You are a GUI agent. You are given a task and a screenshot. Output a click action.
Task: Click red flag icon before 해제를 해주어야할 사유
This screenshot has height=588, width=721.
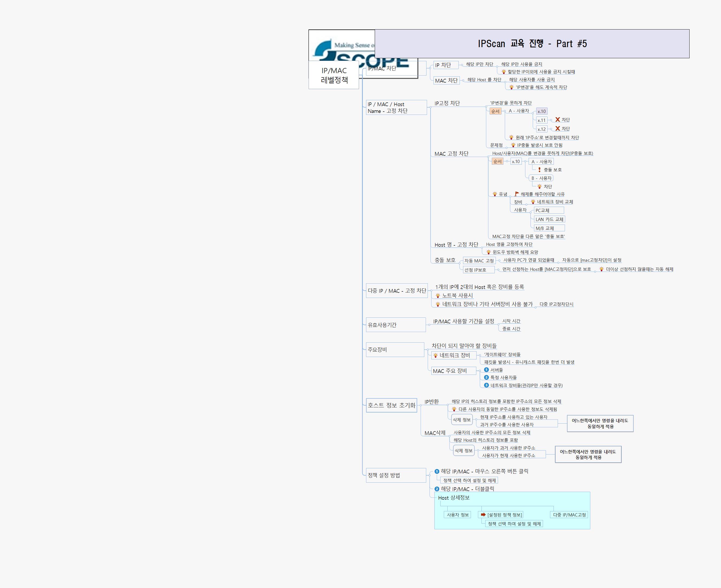517,194
